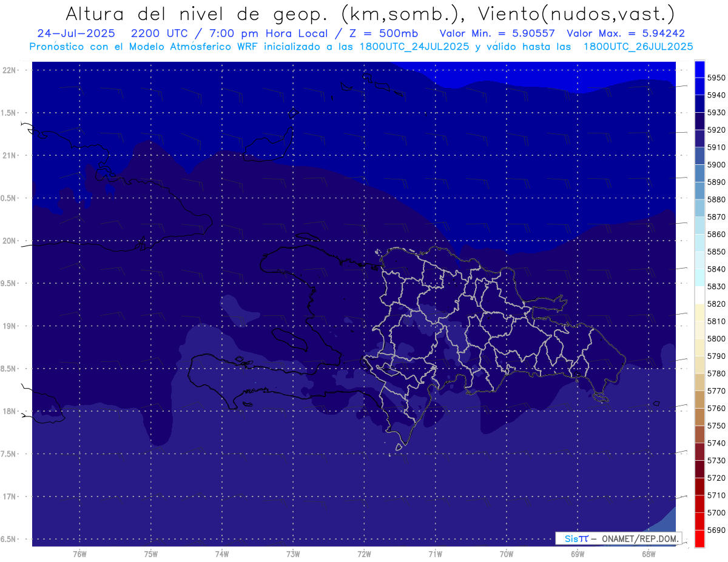Click 'Valor Max. = 5.94242' text
The height and width of the screenshot is (562, 728).
coord(625,33)
